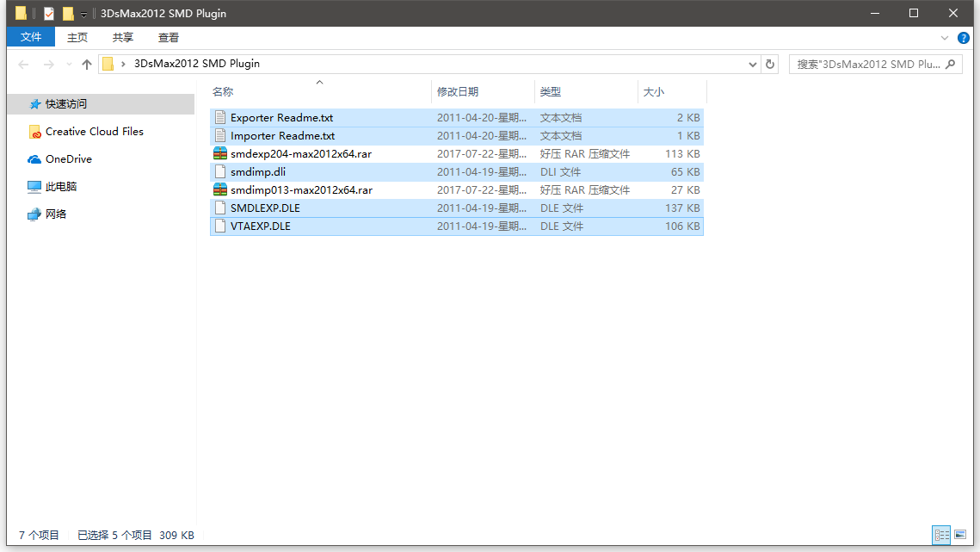Sort by the 修改日期 column header
The height and width of the screenshot is (552, 980).
pos(484,92)
